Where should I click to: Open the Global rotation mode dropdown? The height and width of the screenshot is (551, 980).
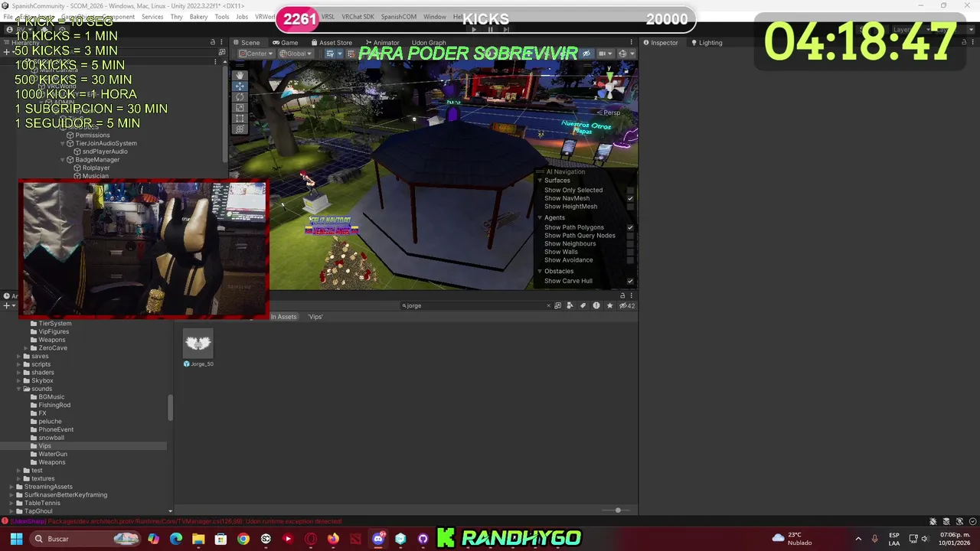coord(296,54)
